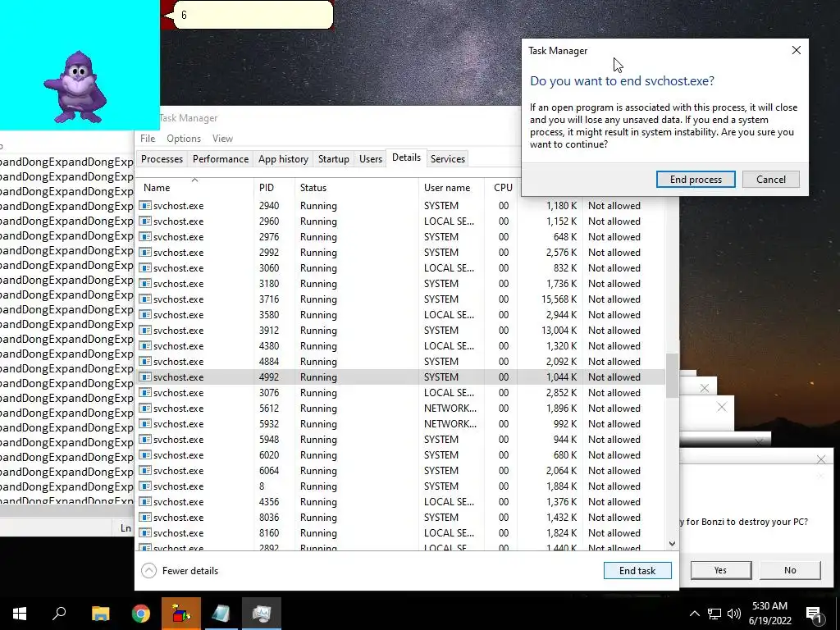Click process icon of PID 8 row
Screen dimensions: 840x630
click(144, 486)
